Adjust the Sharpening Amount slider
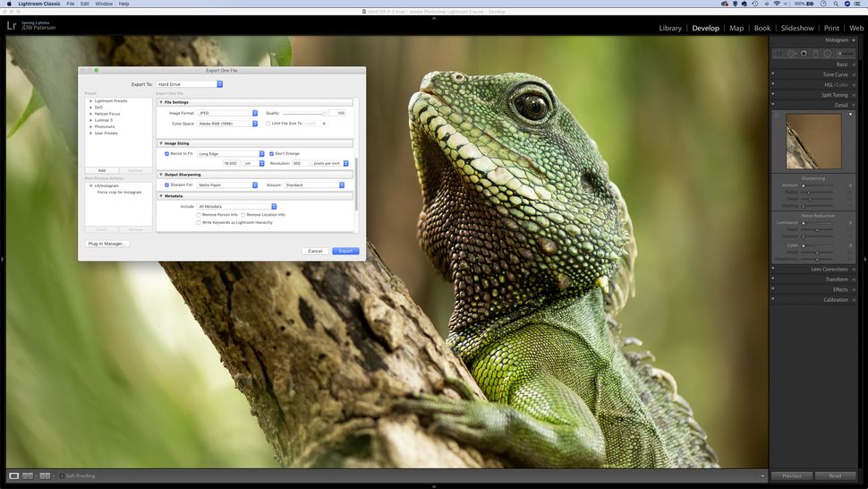The height and width of the screenshot is (489, 868). click(x=818, y=185)
